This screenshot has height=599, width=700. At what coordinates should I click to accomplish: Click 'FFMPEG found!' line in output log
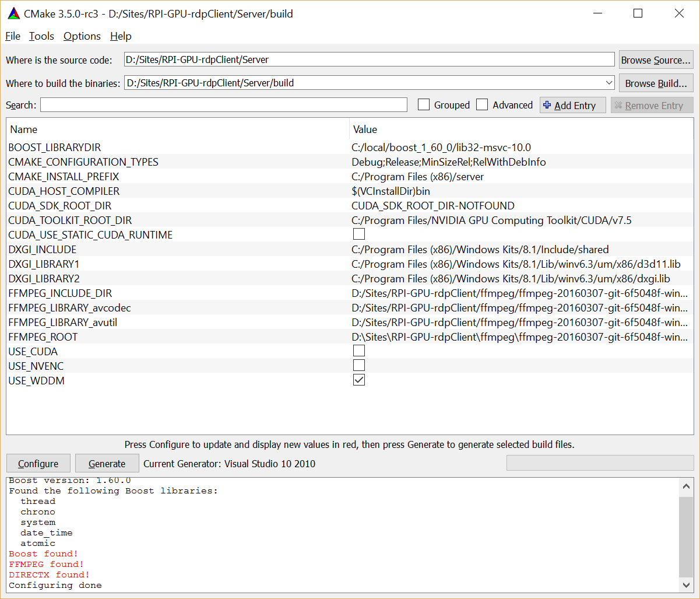[46, 564]
